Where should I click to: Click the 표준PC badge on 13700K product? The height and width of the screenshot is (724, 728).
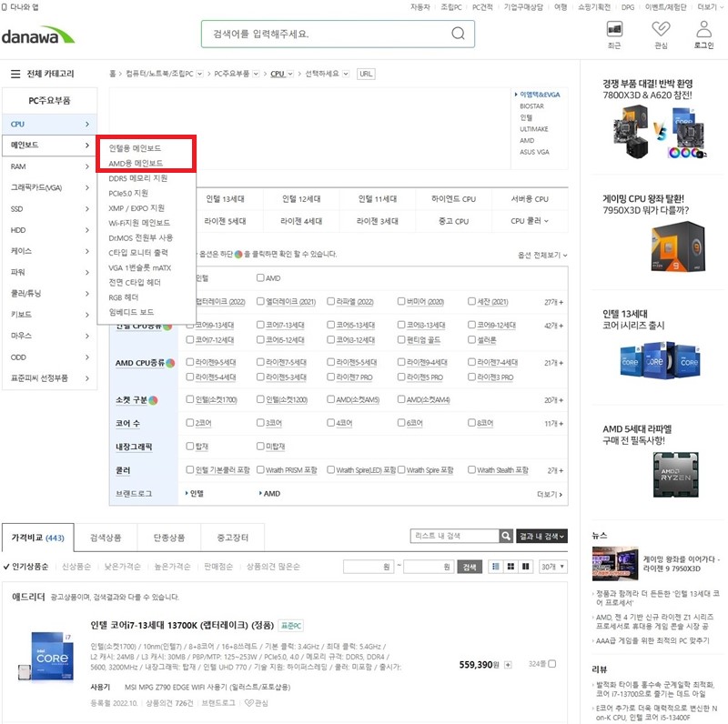291,626
